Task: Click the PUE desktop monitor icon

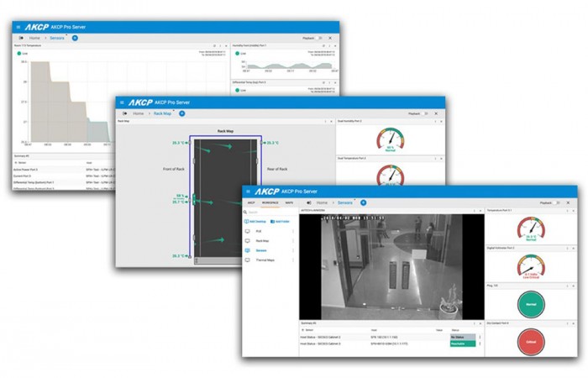Action: click(x=248, y=230)
